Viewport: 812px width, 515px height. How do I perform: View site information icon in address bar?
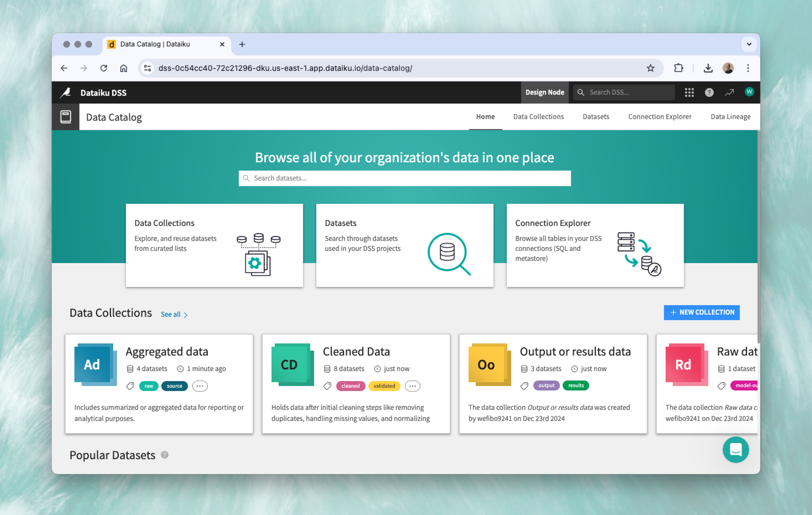tap(147, 68)
